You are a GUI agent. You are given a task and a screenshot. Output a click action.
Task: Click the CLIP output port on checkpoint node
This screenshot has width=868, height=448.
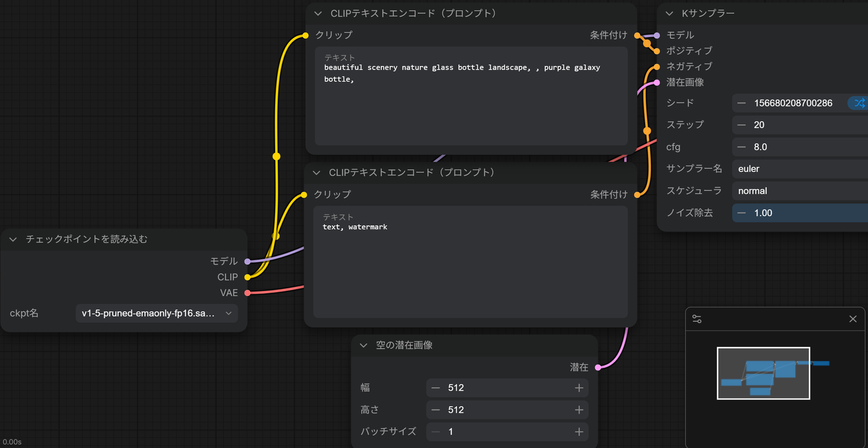point(247,277)
